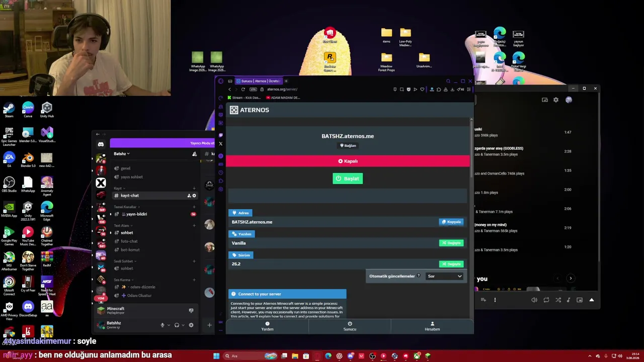
Task: Open the Hesabım tab in Aternos
Action: click(432, 326)
